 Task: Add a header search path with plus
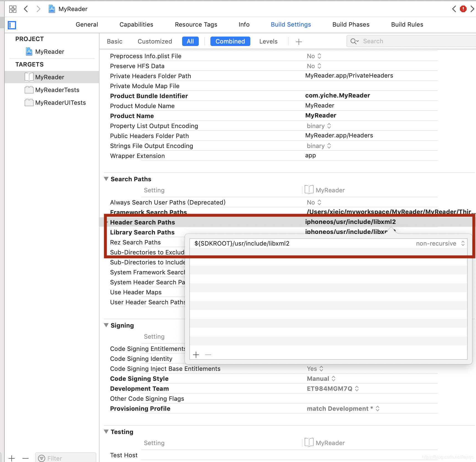(196, 355)
